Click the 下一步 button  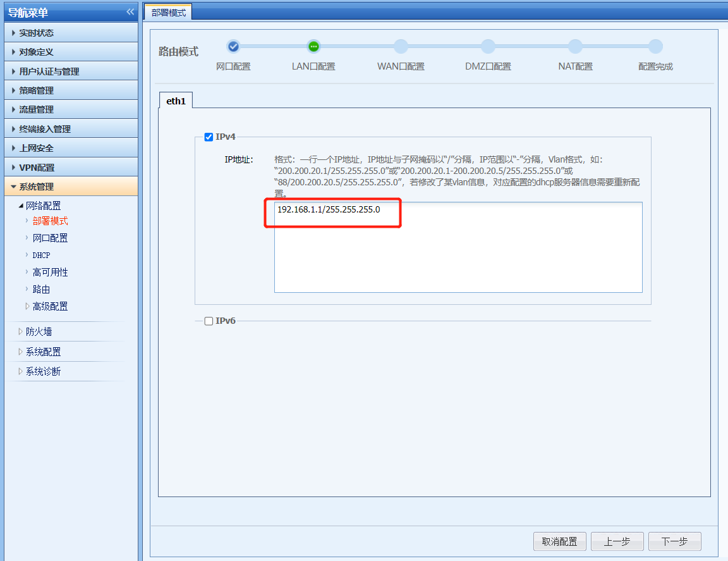click(x=674, y=541)
